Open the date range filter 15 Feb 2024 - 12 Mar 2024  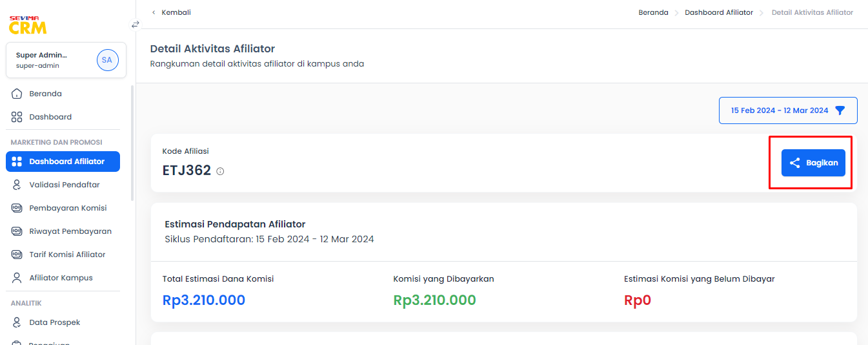[x=788, y=110]
